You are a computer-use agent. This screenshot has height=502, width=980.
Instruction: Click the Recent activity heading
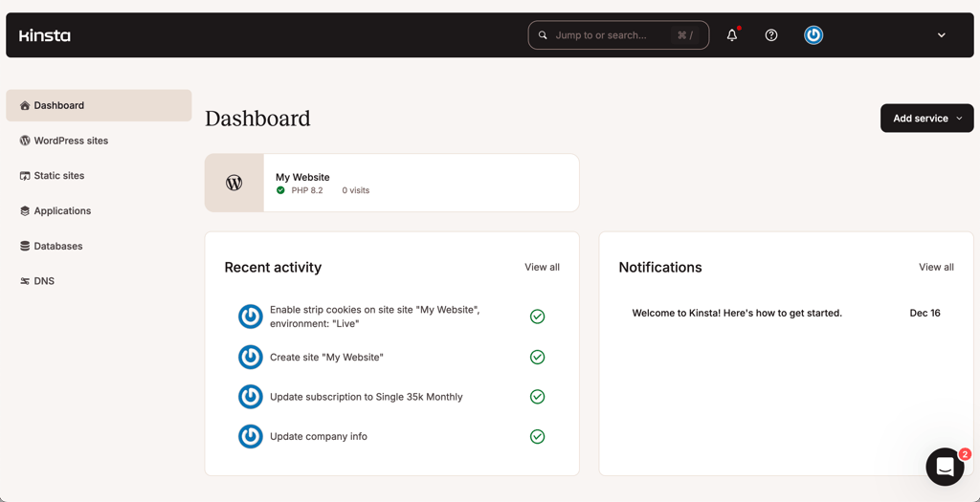coord(273,267)
